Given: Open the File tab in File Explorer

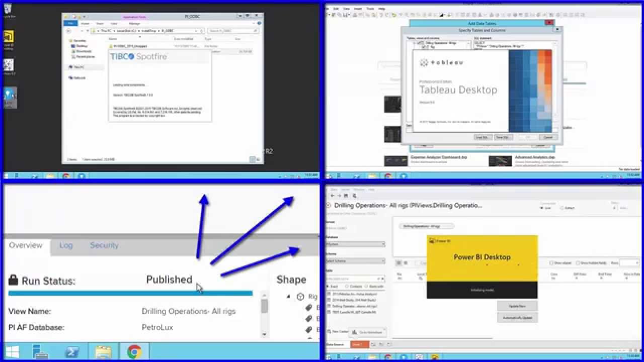Looking at the screenshot, I should pyautogui.click(x=70, y=23).
